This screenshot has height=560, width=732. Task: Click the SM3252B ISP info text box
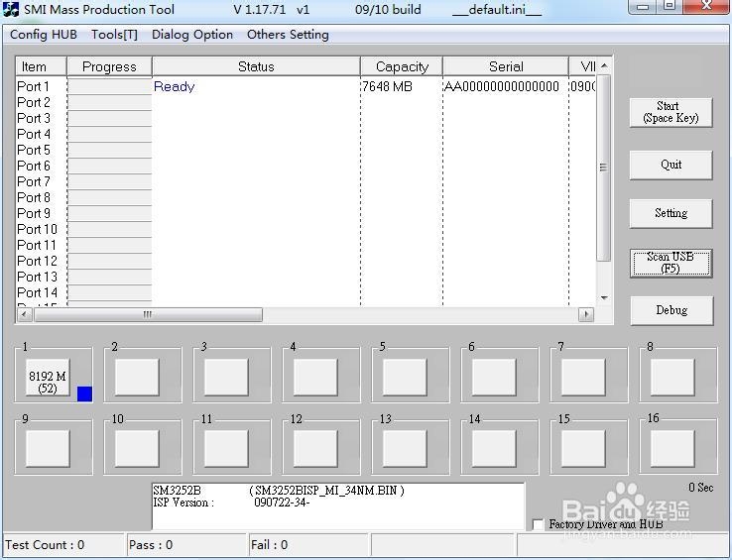click(x=338, y=506)
